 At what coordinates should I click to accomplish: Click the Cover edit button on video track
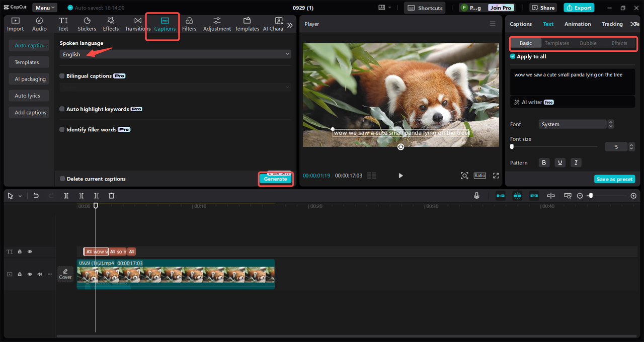(x=65, y=274)
